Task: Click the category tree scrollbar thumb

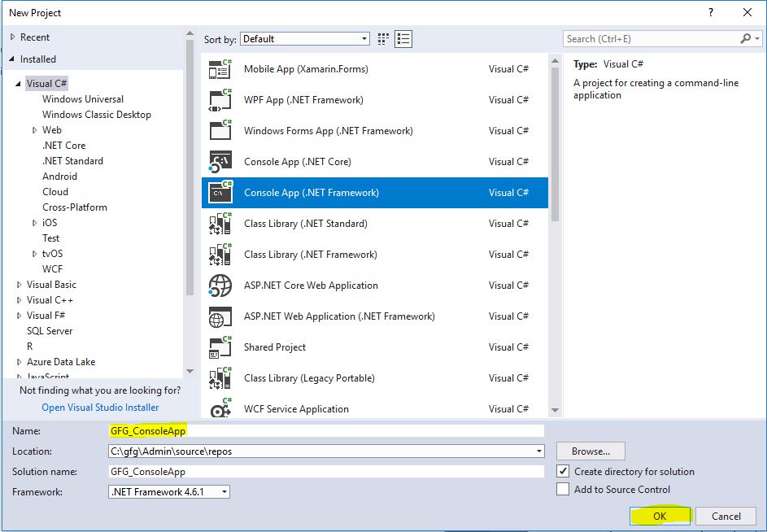Action: (x=190, y=168)
